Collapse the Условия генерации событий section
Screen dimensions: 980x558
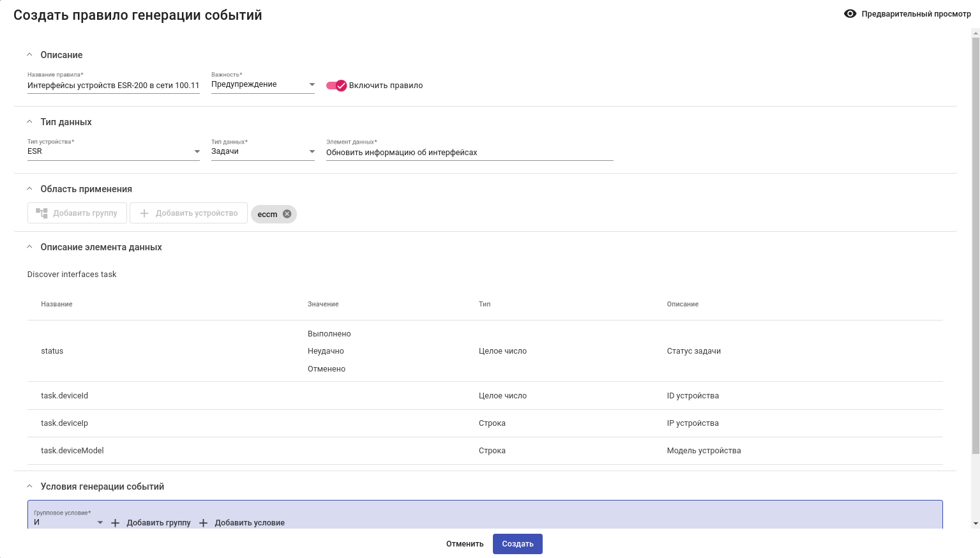click(x=29, y=486)
